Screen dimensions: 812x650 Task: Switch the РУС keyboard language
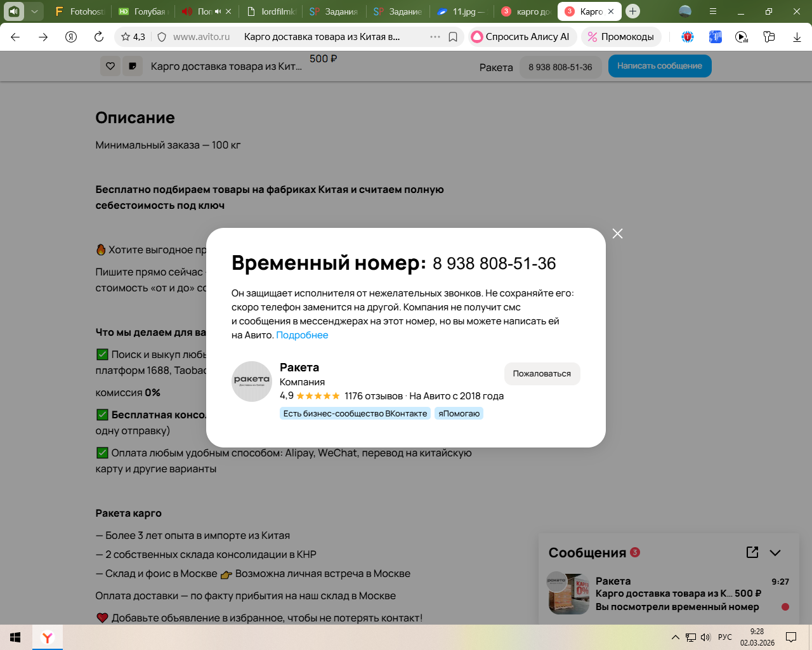coord(725,637)
